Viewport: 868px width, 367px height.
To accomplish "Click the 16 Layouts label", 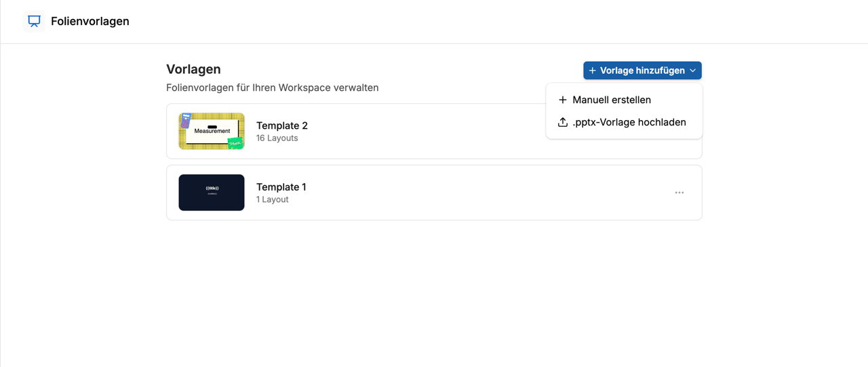I will (x=277, y=138).
